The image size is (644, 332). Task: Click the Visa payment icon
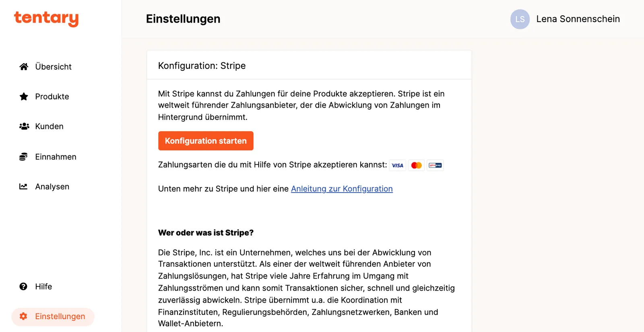(x=398, y=165)
